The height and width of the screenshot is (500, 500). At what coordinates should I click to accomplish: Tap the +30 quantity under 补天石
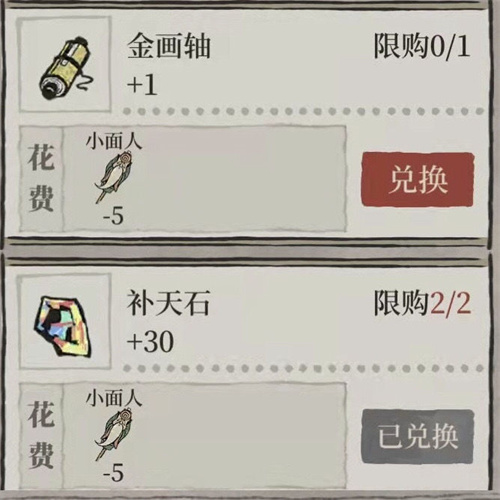tap(150, 342)
